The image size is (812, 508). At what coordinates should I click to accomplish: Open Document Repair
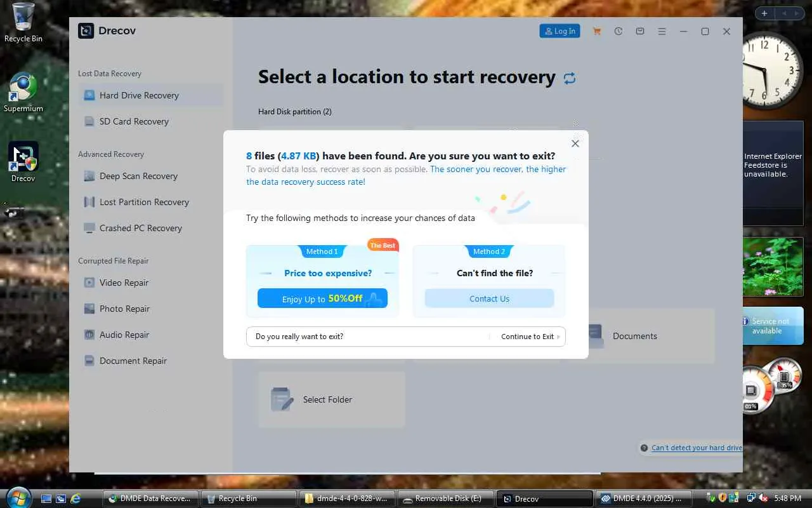point(151,361)
